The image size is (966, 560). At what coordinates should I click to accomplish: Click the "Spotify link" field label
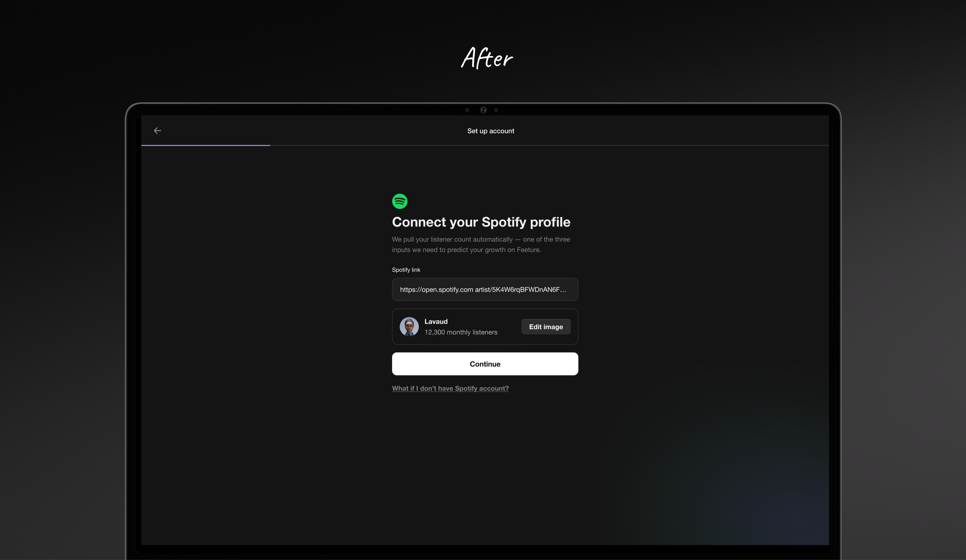point(406,270)
